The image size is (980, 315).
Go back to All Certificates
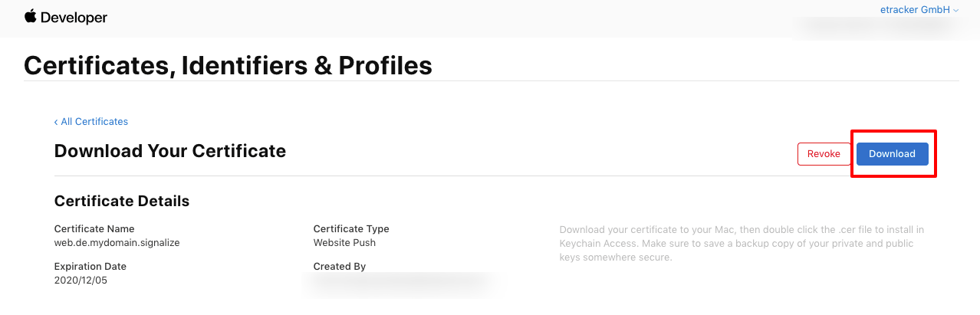pos(91,122)
